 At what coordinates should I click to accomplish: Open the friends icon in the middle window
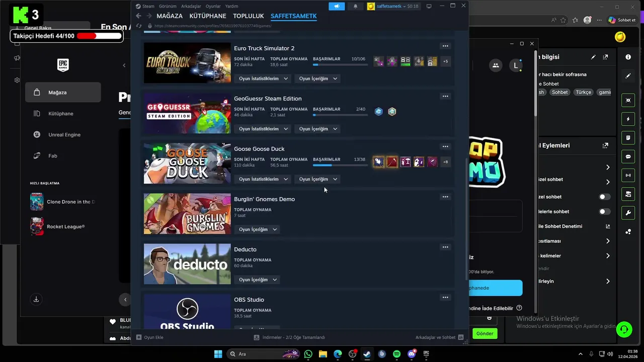(x=496, y=65)
